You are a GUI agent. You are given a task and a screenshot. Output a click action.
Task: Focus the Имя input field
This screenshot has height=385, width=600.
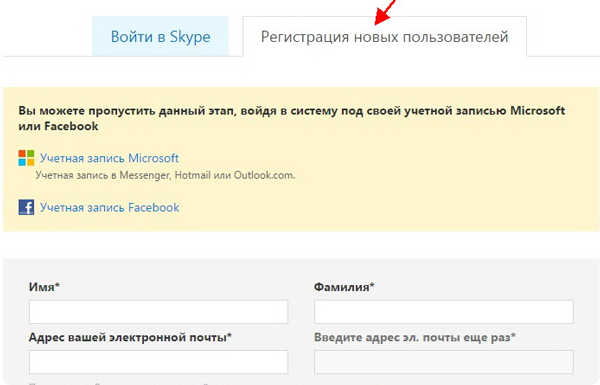pyautogui.click(x=158, y=312)
